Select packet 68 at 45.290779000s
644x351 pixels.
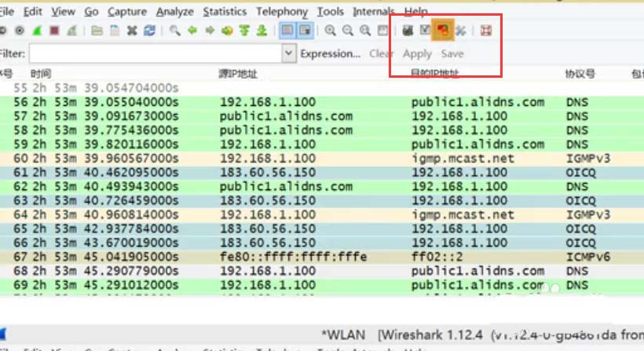[322, 271]
